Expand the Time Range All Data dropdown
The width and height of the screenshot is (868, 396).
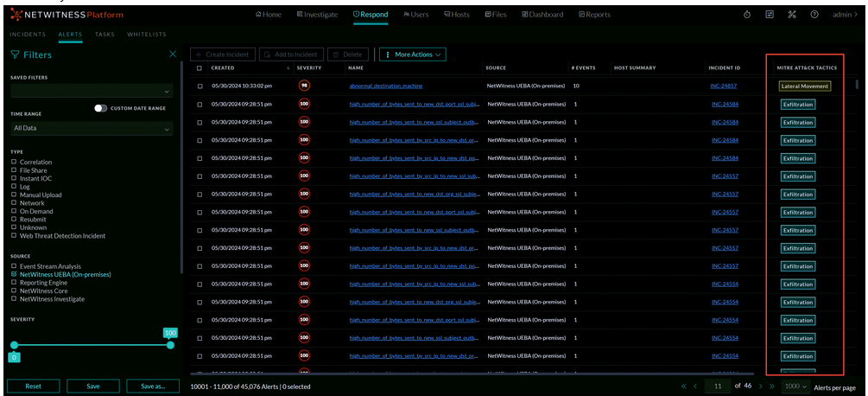(91, 129)
